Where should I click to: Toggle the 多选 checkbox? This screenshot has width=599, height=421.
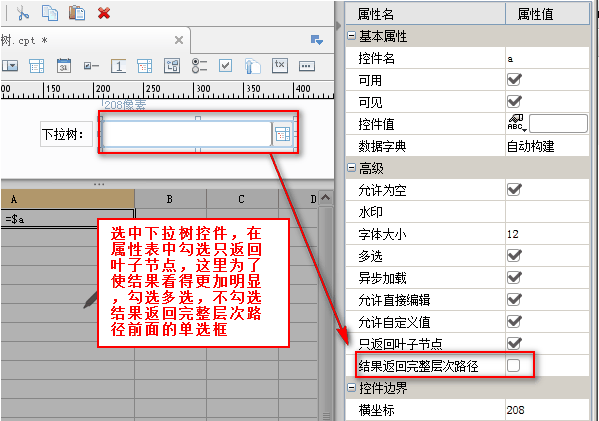pos(514,255)
